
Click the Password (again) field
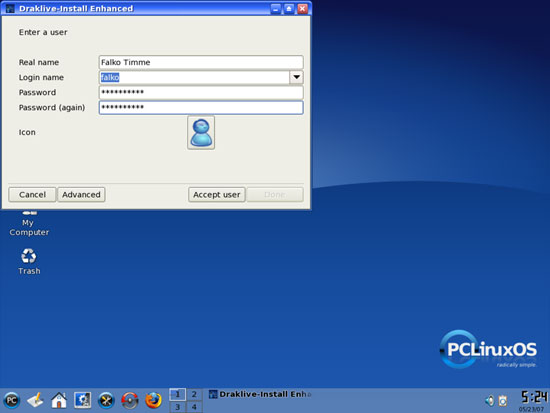pos(201,107)
